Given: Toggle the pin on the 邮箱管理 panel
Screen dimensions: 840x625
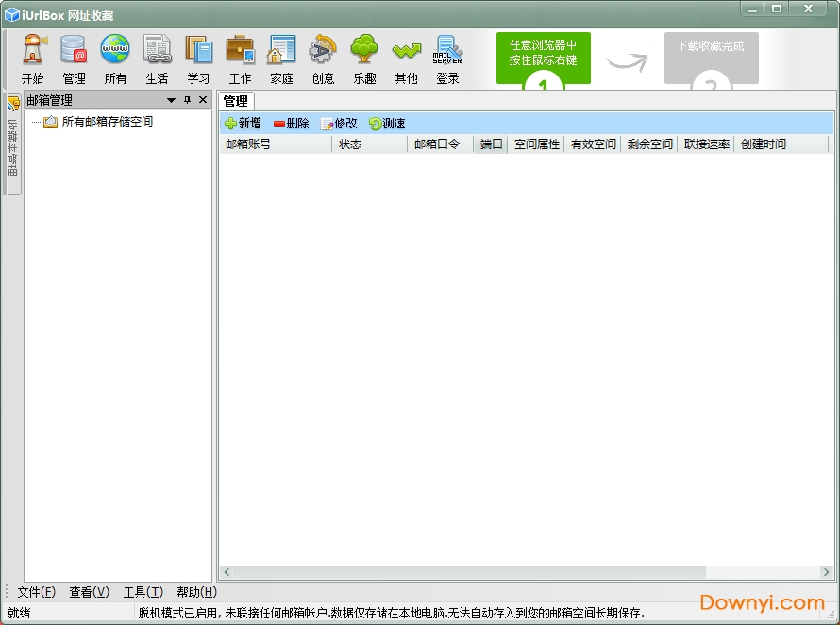Looking at the screenshot, I should (x=188, y=99).
